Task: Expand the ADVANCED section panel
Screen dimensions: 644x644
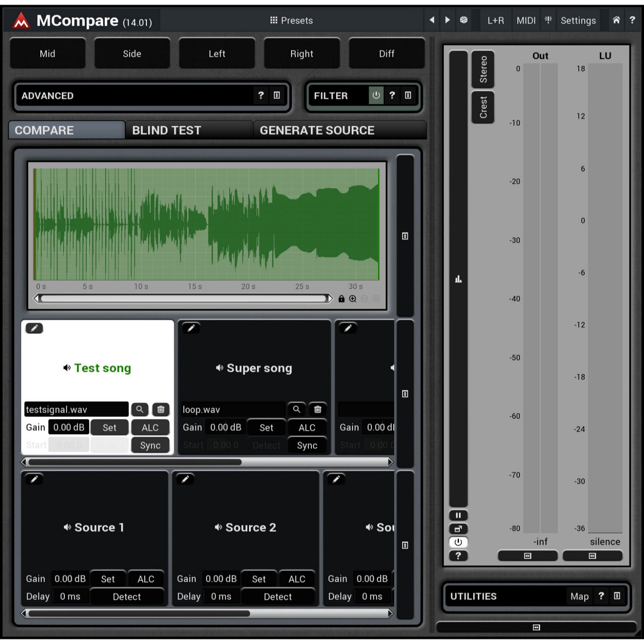Action: (x=277, y=95)
